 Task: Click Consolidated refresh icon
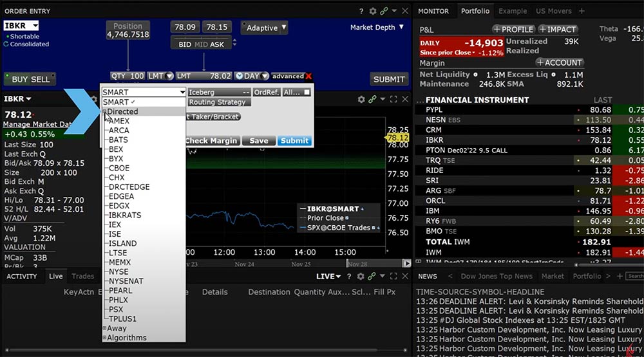pos(6,44)
